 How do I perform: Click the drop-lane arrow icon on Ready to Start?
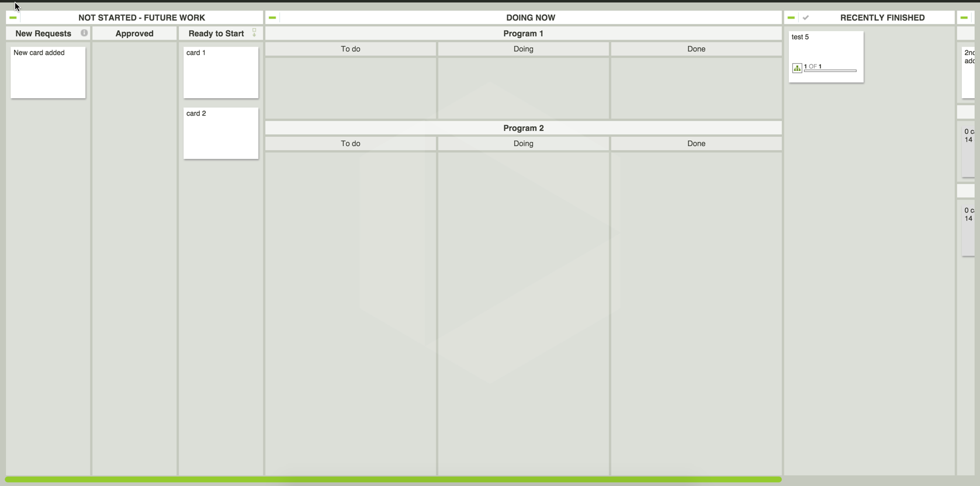click(254, 33)
